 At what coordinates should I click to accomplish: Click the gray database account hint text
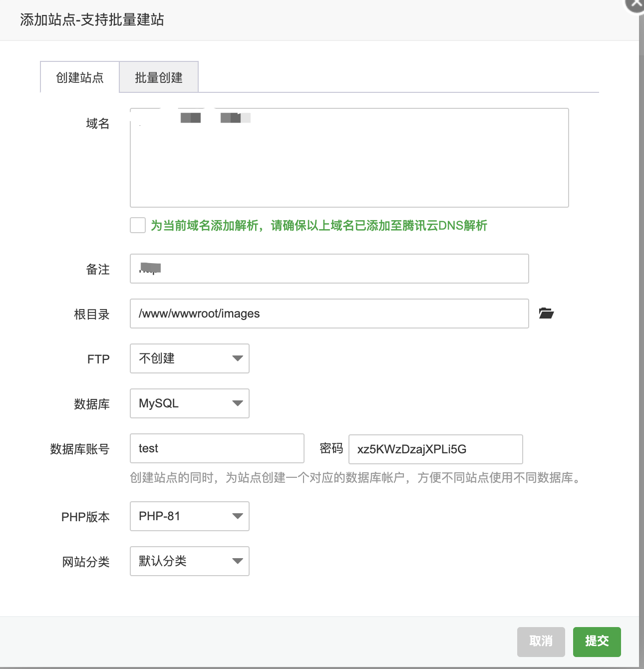(355, 478)
